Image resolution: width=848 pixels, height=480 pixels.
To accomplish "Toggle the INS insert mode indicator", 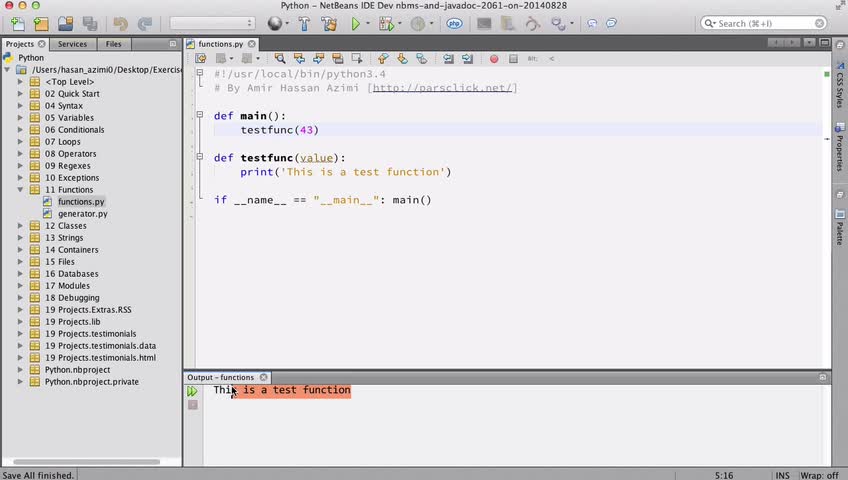I will [x=783, y=475].
